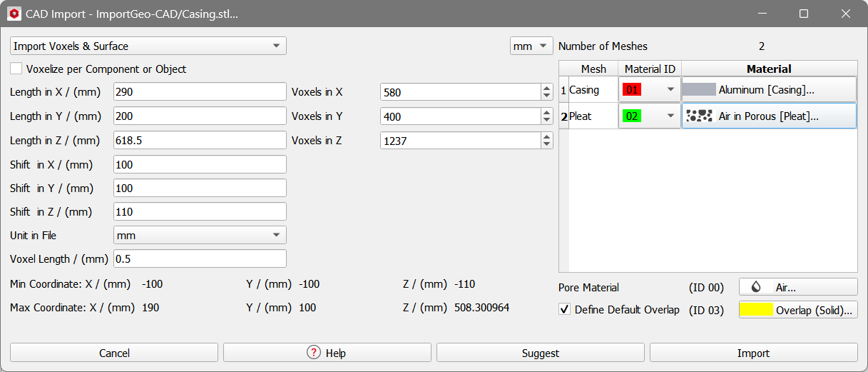Click the Voxels in Y value field
Viewport: 868px width, 372px height.
pyautogui.click(x=461, y=116)
